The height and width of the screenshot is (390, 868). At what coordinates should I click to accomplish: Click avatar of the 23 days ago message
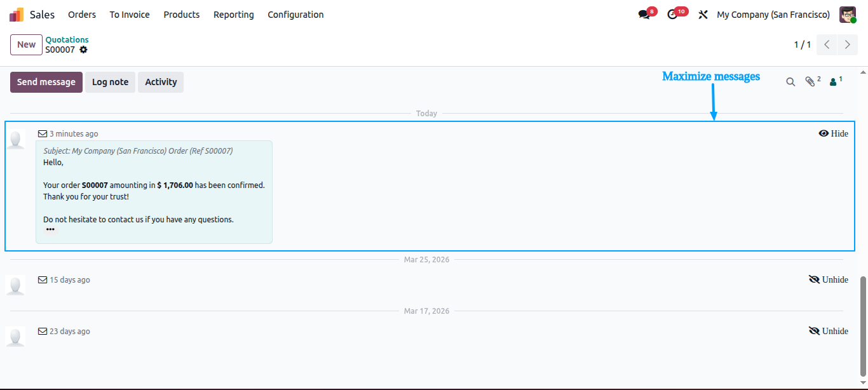pos(16,337)
